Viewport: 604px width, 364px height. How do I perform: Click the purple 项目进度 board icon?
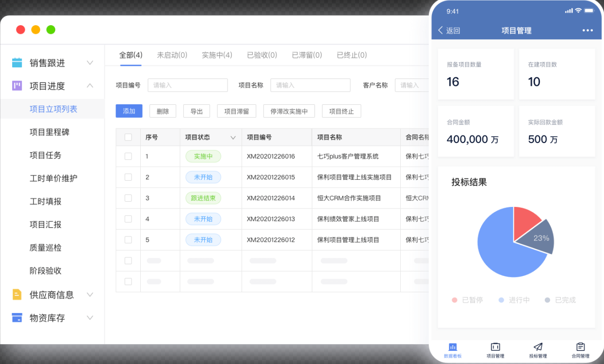(x=17, y=86)
